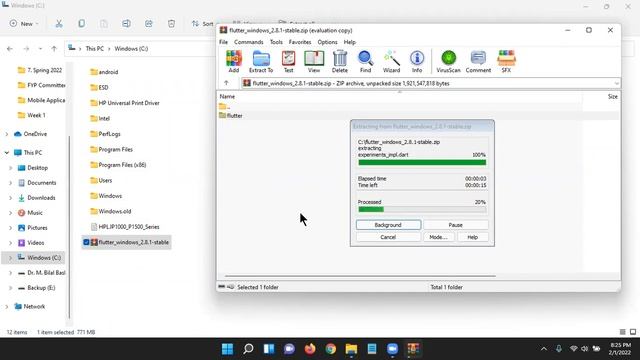Open recent locations dropdown in Explorer
Viewport: 640px width, 360px height.
pyautogui.click(x=40, y=49)
